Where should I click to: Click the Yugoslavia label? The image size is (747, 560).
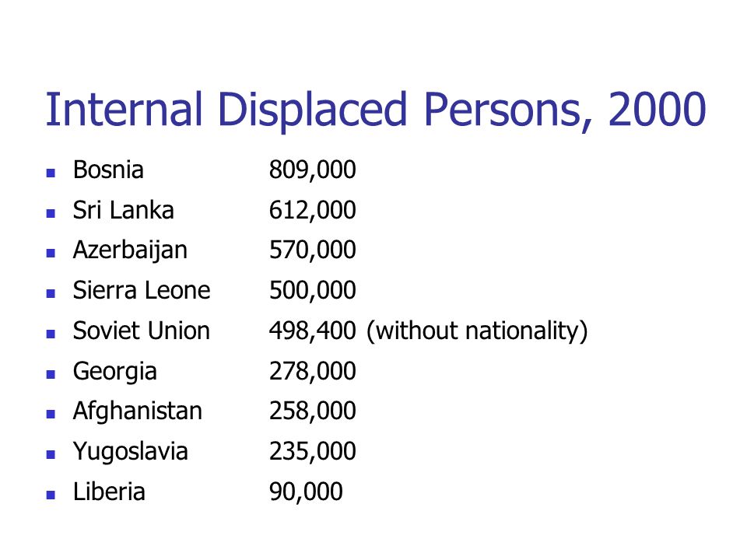[x=131, y=453]
